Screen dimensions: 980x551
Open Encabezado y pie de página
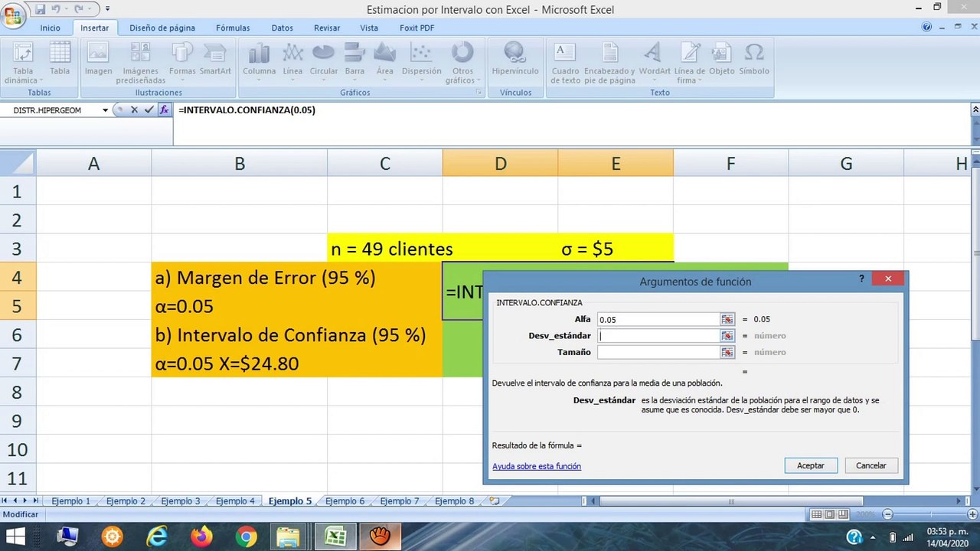tap(609, 63)
